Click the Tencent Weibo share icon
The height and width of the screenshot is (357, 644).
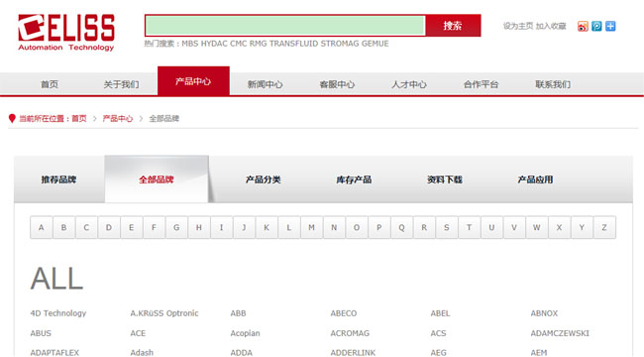[596, 27]
